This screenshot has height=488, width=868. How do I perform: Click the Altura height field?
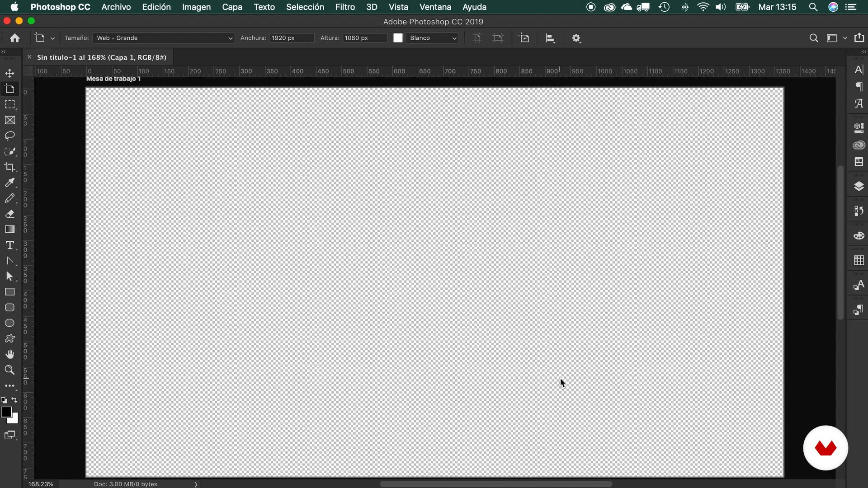365,38
